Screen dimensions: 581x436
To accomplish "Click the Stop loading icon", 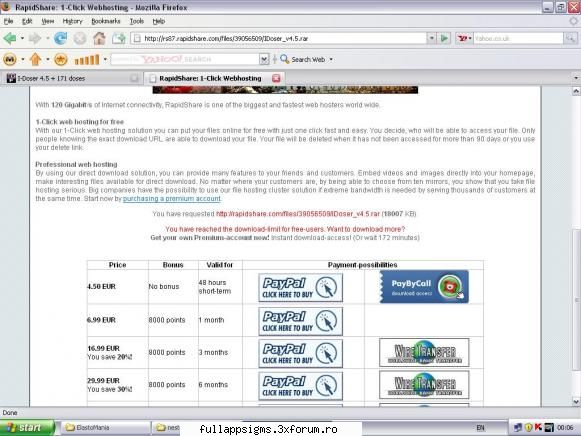I will (80, 38).
